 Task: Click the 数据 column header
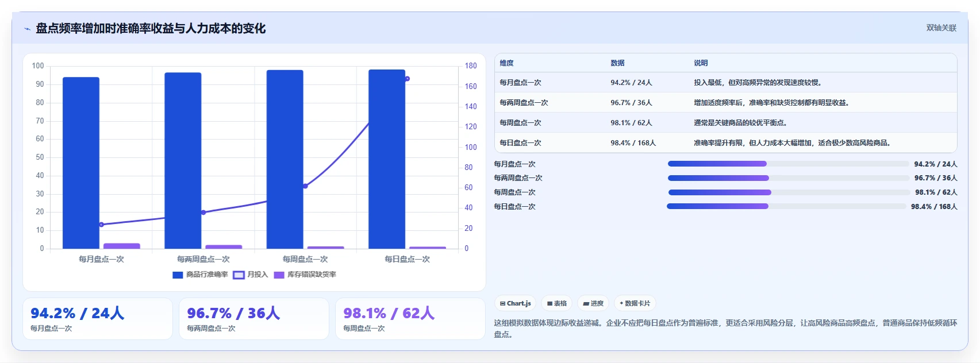click(x=617, y=63)
